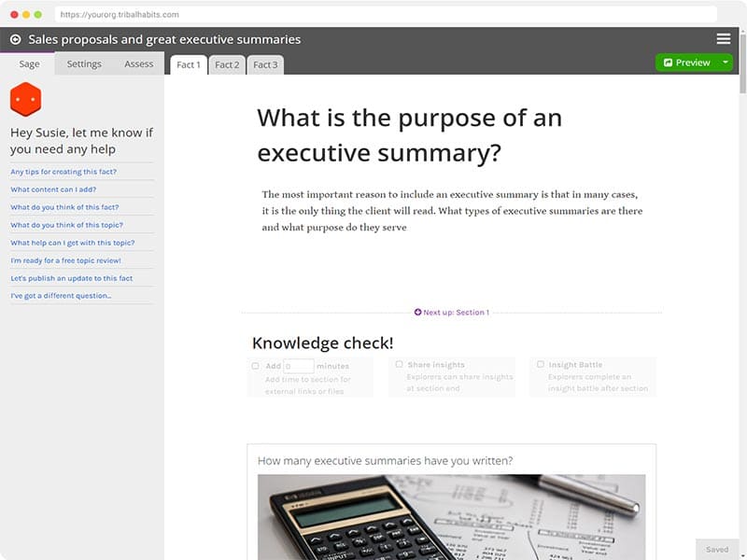Viewport: 747px width, 560px height.
Task: Open the Assess tab
Action: 138,64
